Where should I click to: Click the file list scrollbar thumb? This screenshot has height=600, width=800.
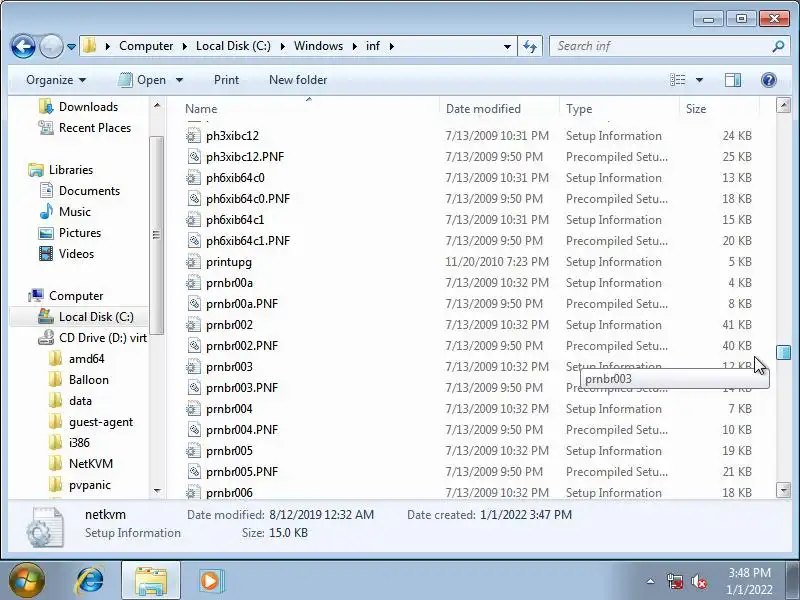coord(783,352)
